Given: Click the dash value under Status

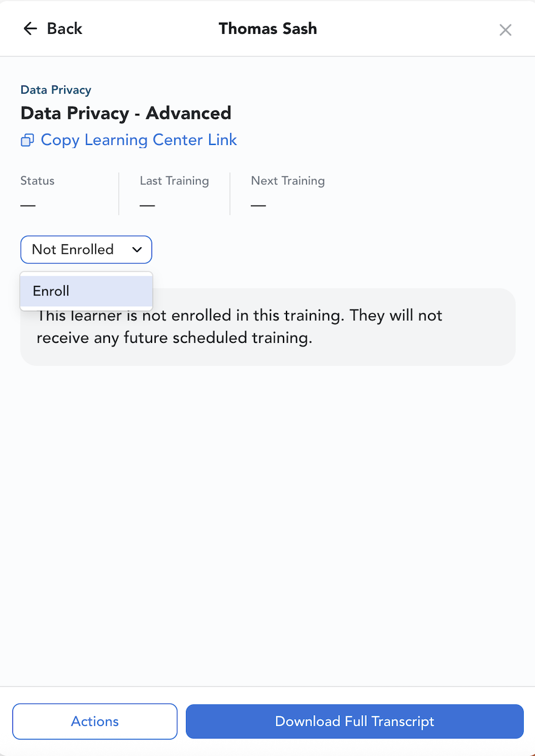Looking at the screenshot, I should pyautogui.click(x=28, y=206).
